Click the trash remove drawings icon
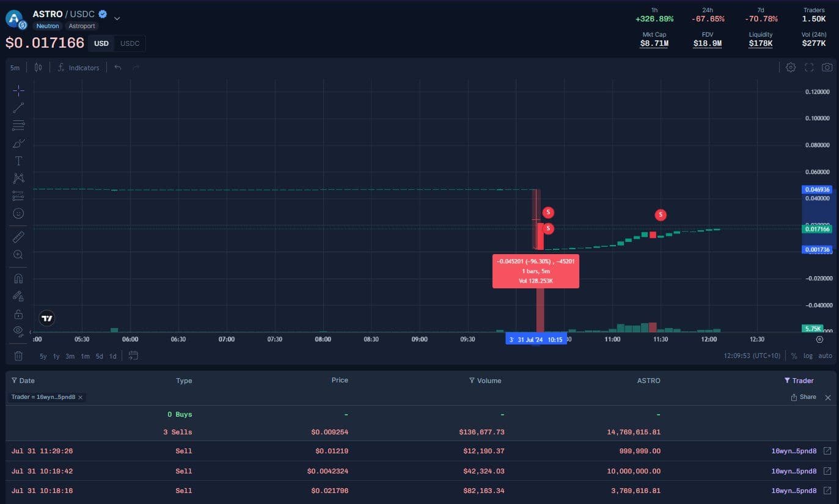The width and height of the screenshot is (839, 504). (18, 356)
